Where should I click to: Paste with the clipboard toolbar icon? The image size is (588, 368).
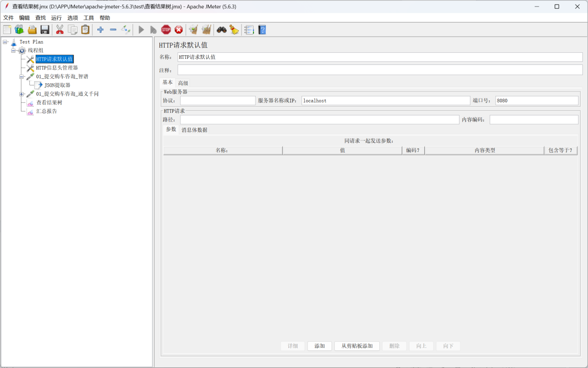85,30
